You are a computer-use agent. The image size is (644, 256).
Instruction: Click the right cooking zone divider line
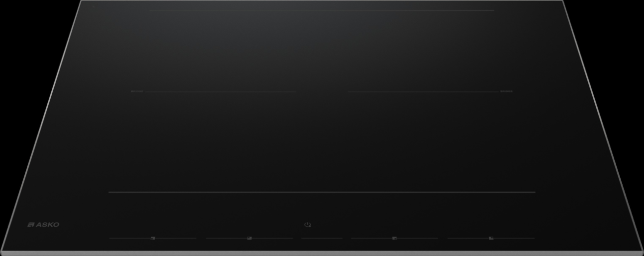(x=430, y=91)
